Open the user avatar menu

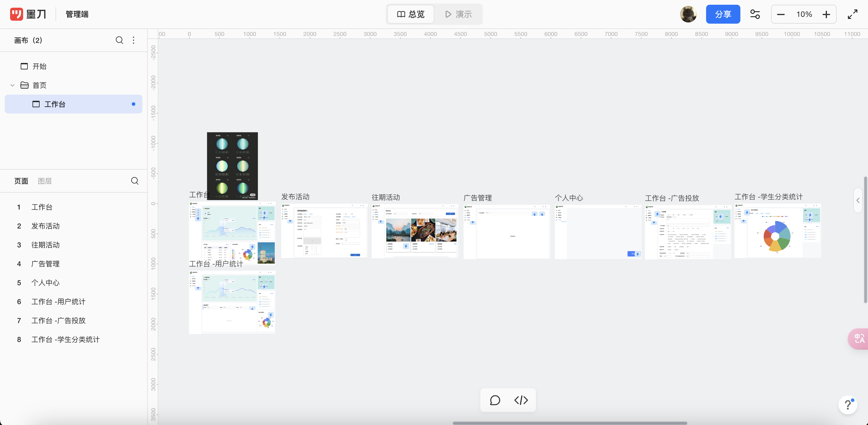click(688, 14)
